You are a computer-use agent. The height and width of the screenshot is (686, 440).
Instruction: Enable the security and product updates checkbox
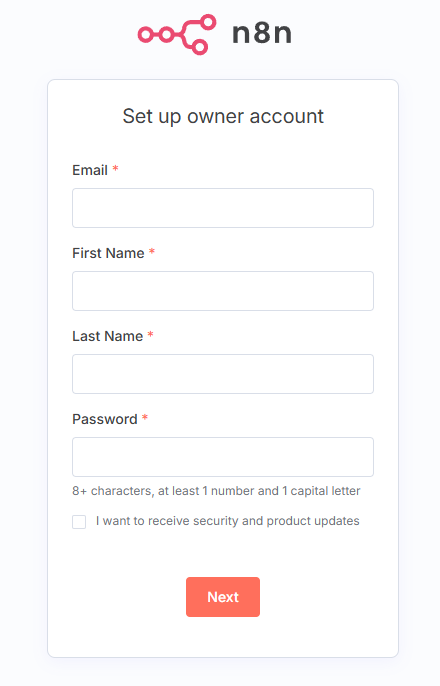click(79, 522)
